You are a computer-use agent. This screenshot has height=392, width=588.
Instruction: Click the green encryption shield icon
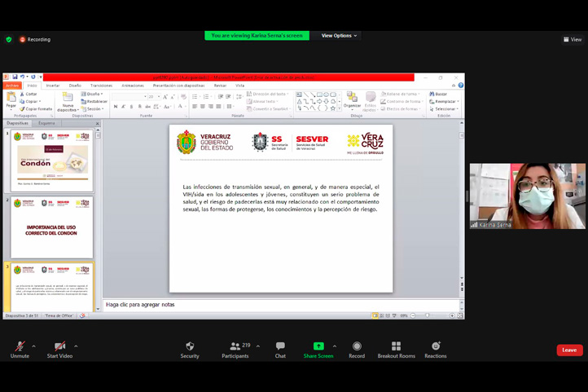9,39
